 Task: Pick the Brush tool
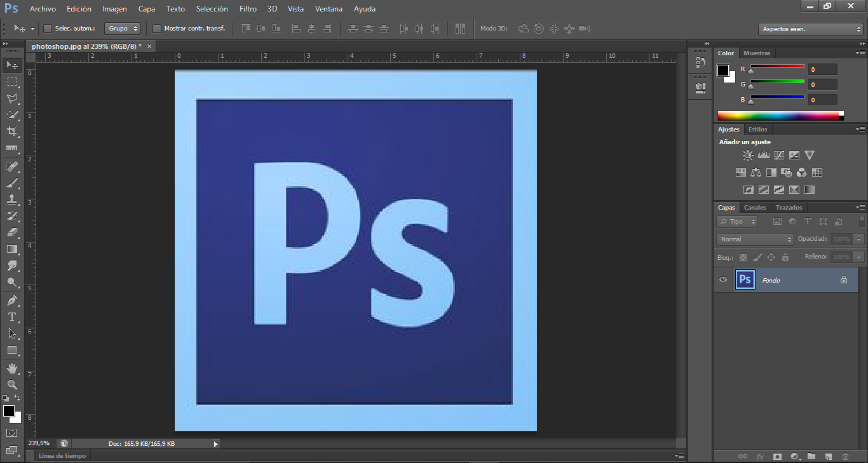point(11,183)
